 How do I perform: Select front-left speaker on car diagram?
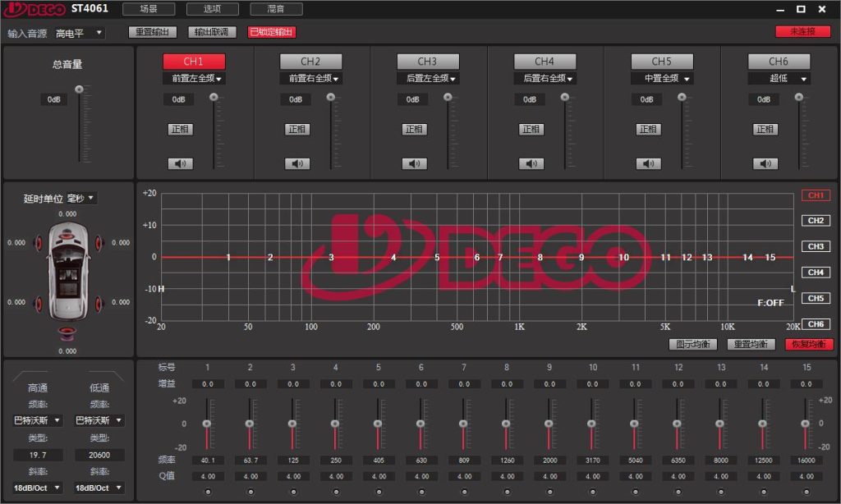(x=39, y=243)
